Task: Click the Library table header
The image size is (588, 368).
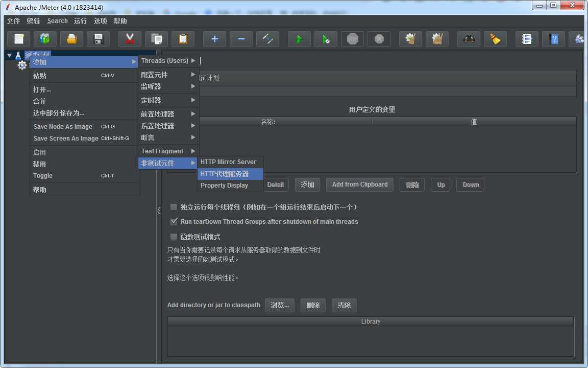Action: [371, 321]
